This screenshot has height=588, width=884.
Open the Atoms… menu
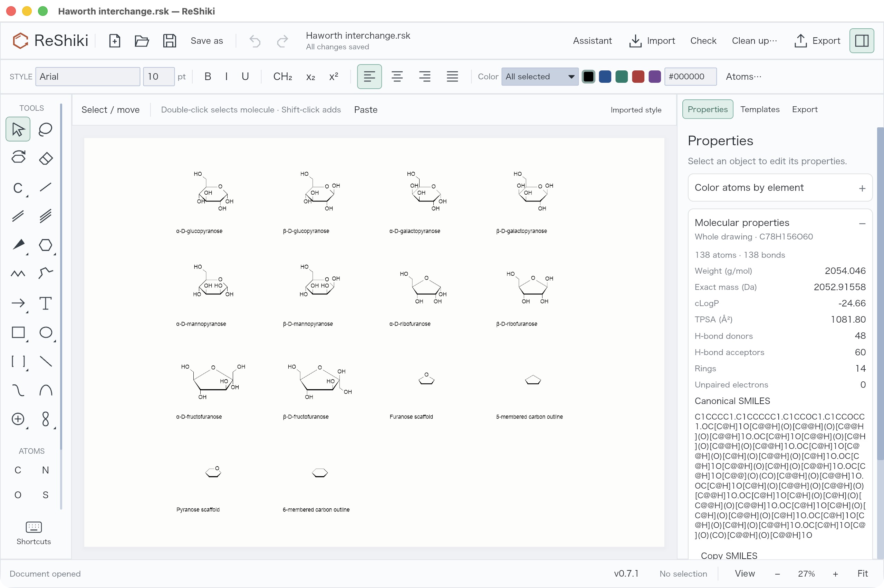pos(744,77)
